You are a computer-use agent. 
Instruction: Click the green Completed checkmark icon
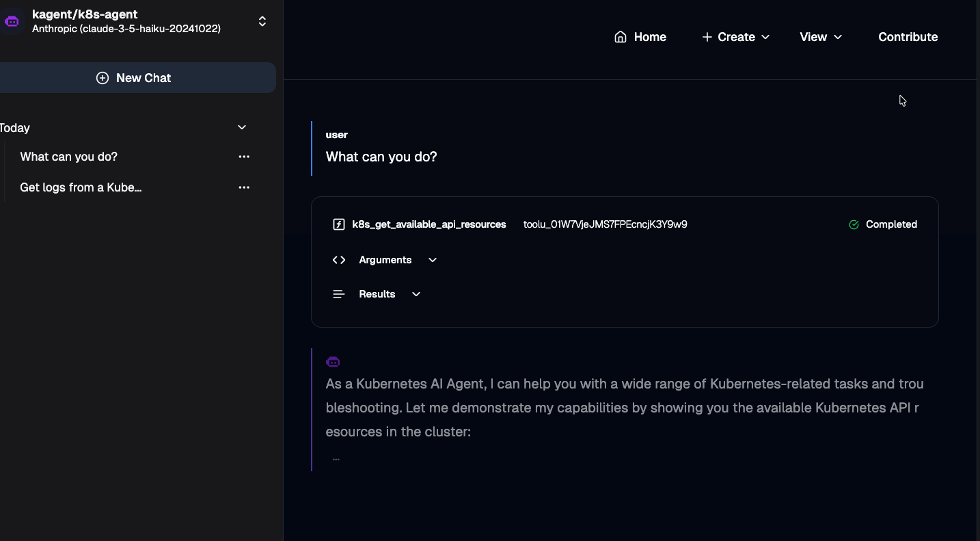pos(854,224)
